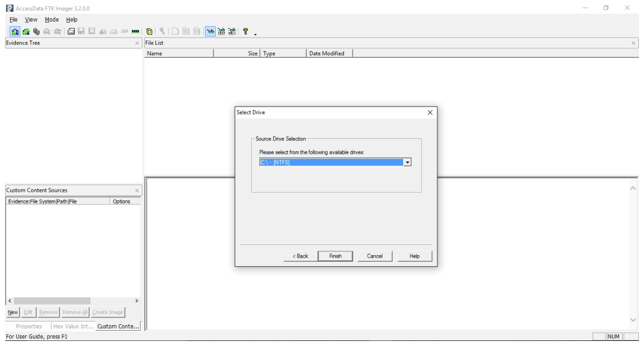This screenshot has height=347, width=644.
Task: Click the Finish button
Action: [335, 256]
